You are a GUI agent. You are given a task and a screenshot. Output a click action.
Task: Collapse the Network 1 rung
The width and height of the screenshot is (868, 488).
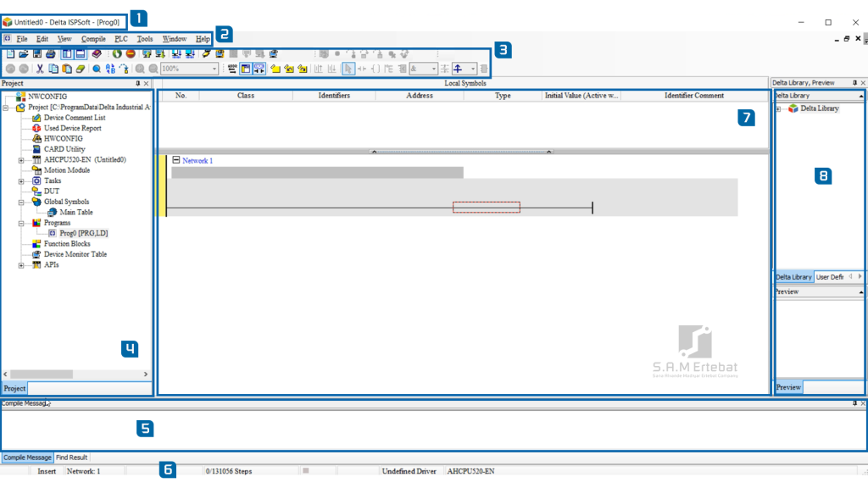click(176, 160)
